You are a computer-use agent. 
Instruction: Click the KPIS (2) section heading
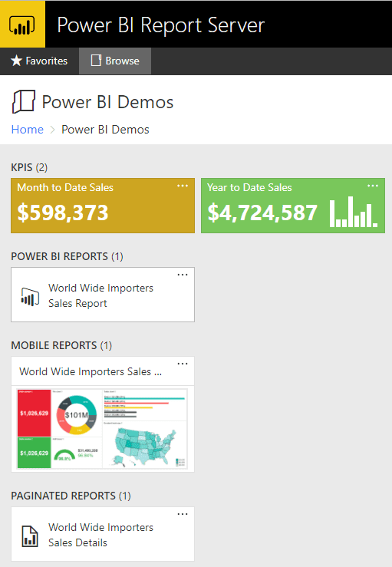[29, 167]
